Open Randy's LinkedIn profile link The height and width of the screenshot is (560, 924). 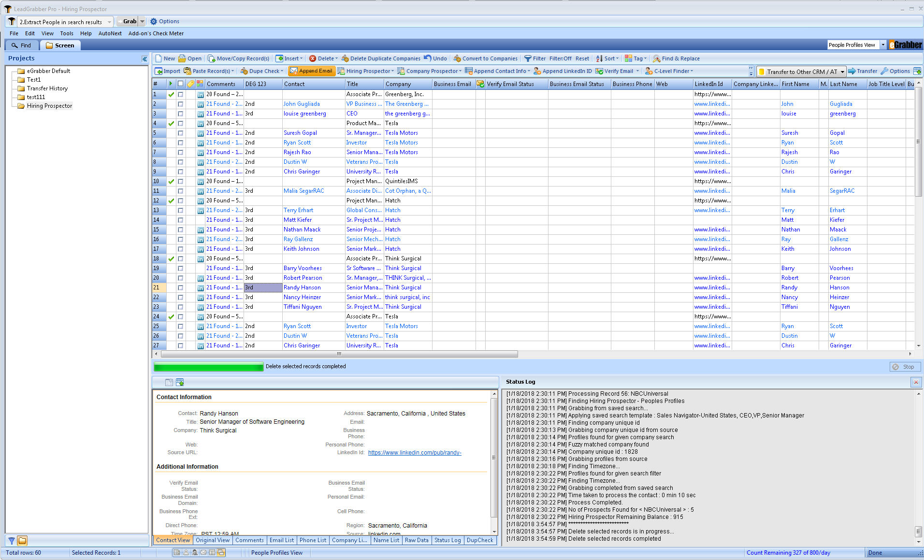pyautogui.click(x=414, y=453)
